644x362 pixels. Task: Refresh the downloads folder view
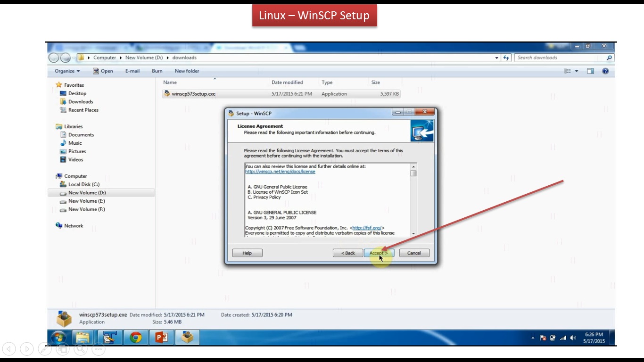(x=506, y=58)
